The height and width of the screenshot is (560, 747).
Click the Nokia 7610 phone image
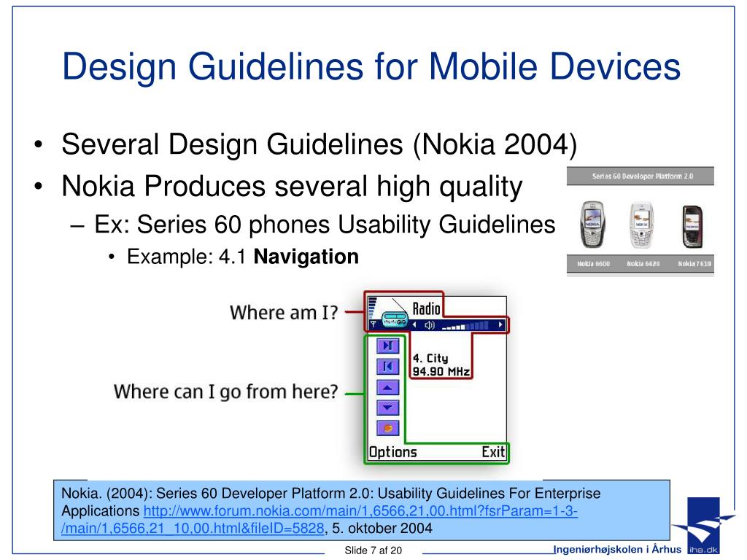pyautogui.click(x=692, y=226)
